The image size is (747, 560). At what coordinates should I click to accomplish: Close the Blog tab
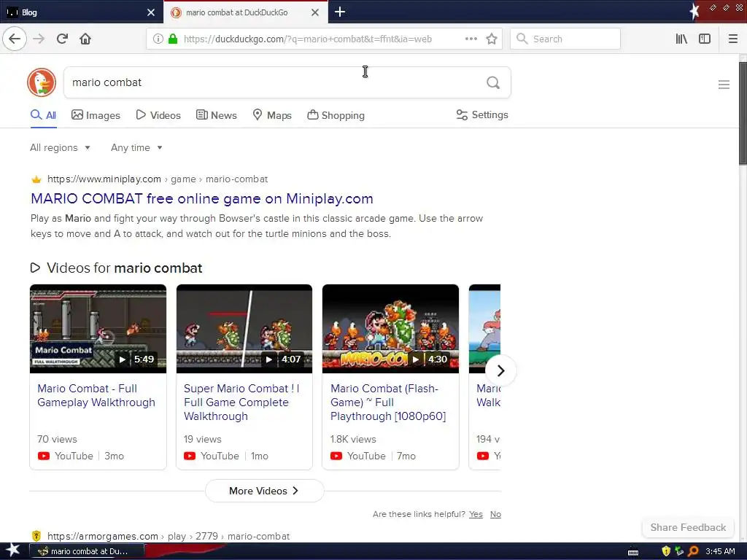(x=151, y=12)
